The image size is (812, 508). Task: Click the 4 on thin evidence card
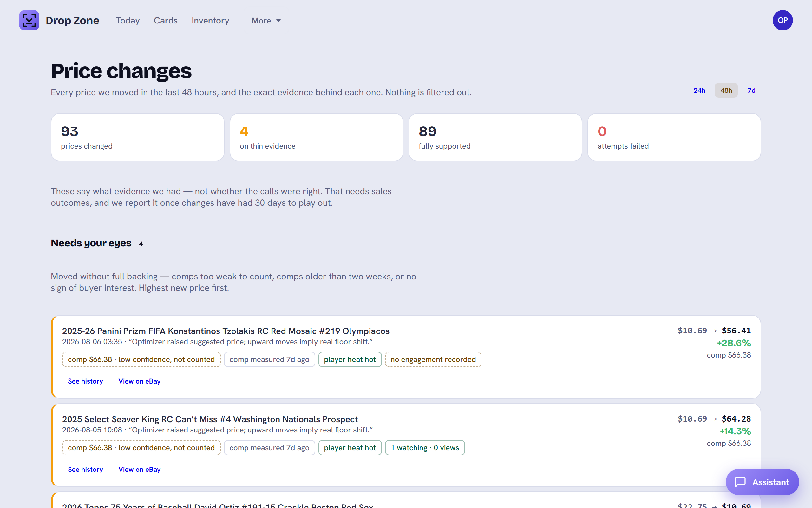[317, 137]
